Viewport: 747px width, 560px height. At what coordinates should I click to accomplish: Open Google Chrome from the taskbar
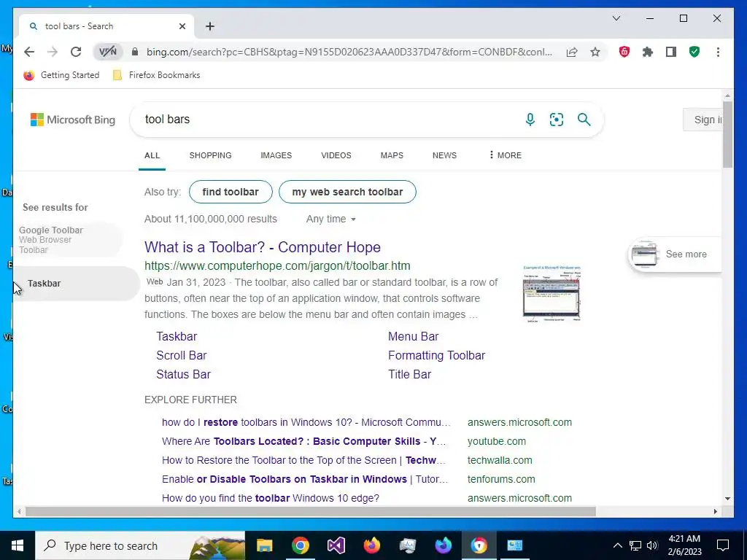pyautogui.click(x=300, y=545)
